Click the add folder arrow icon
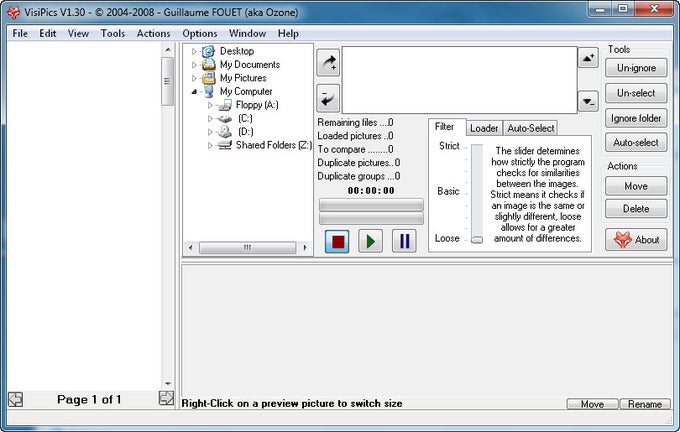 tap(328, 63)
